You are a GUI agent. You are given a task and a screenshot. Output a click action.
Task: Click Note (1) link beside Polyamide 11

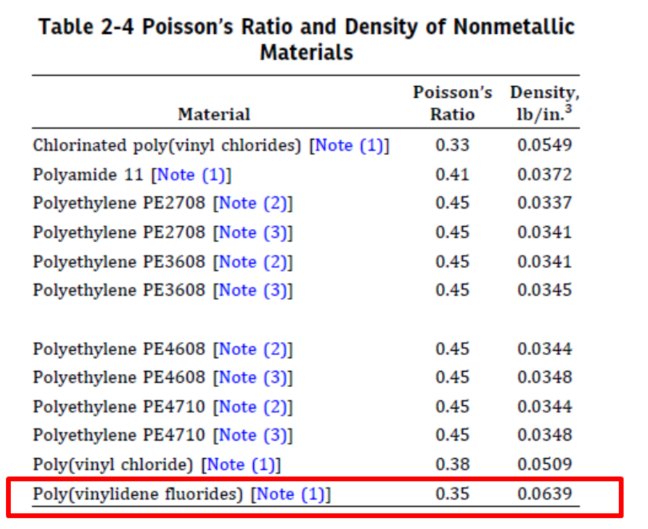[x=191, y=175]
